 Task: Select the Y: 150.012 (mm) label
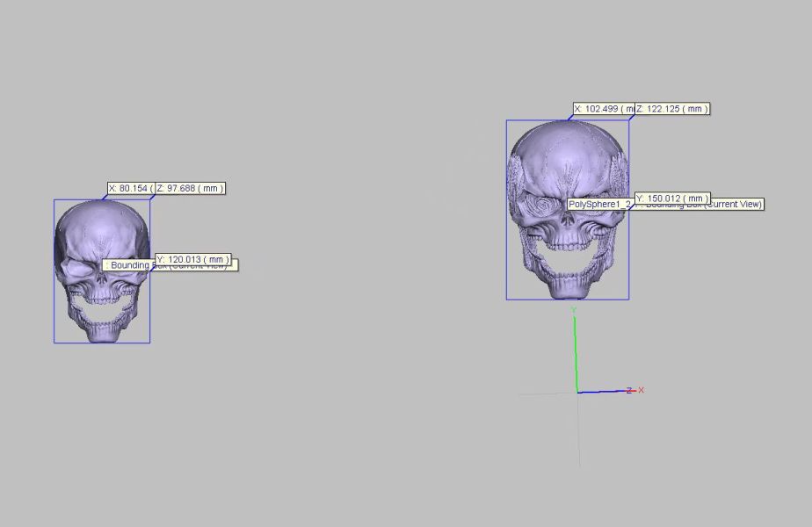click(672, 199)
